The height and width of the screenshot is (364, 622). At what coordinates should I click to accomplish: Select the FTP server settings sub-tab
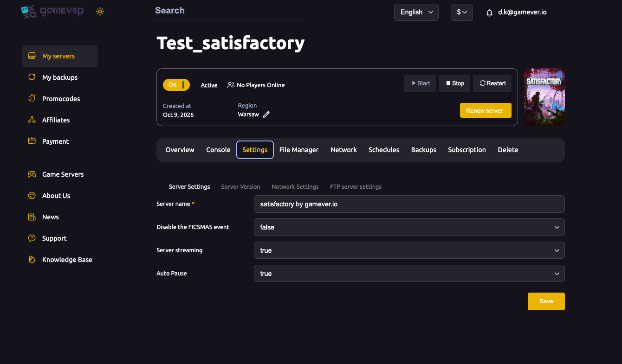point(356,187)
